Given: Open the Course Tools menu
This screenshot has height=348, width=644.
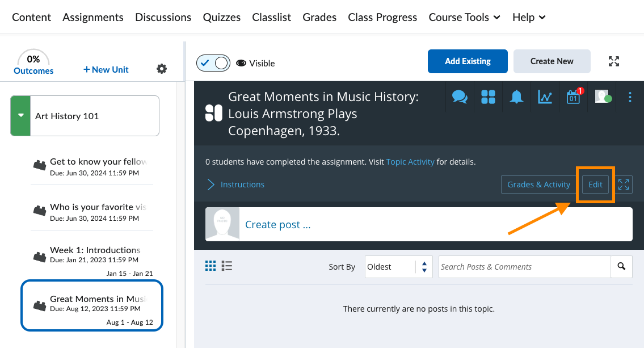Looking at the screenshot, I should pos(464,17).
